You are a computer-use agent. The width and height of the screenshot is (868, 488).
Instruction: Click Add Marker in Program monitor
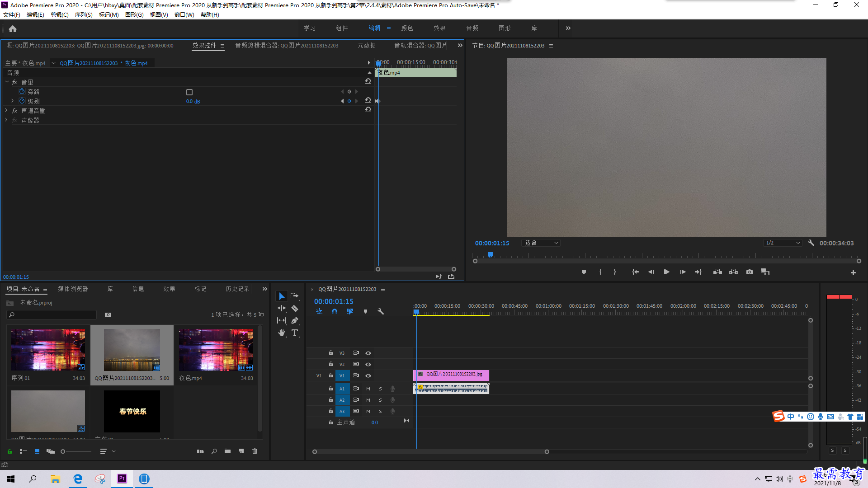[x=584, y=272]
